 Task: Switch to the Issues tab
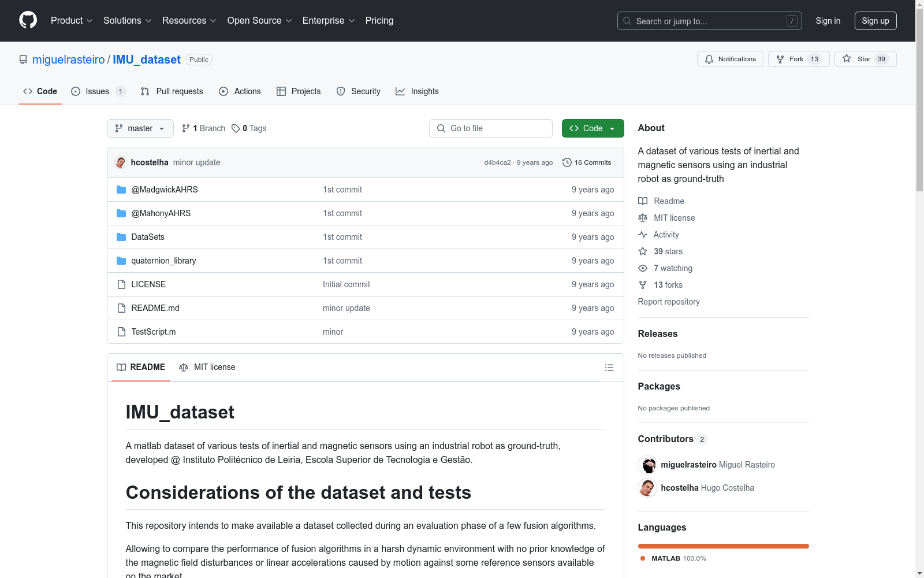point(97,91)
